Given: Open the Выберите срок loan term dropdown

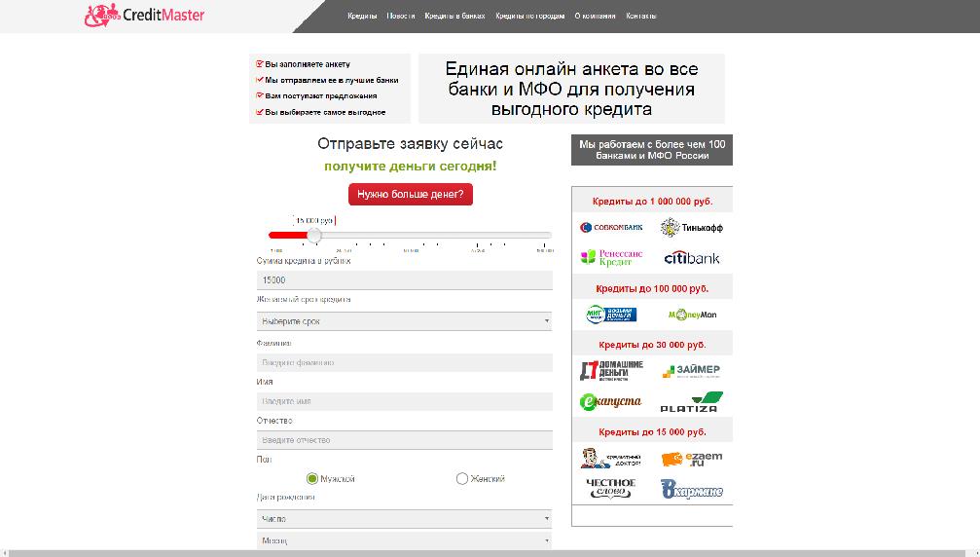Looking at the screenshot, I should pyautogui.click(x=405, y=320).
